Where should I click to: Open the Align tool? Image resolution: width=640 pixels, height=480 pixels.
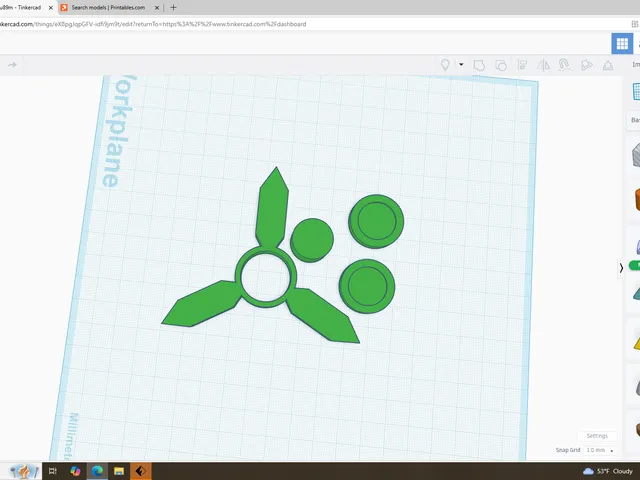(522, 65)
